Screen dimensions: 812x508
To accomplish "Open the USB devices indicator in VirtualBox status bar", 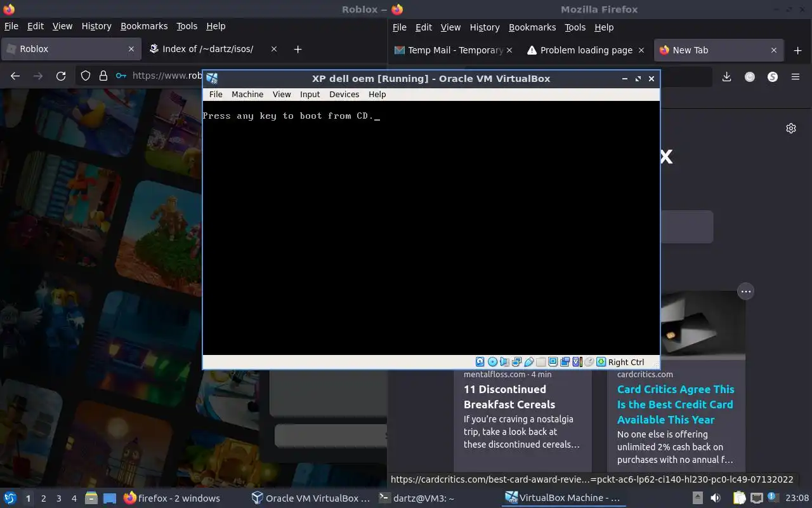I will click(x=528, y=362).
